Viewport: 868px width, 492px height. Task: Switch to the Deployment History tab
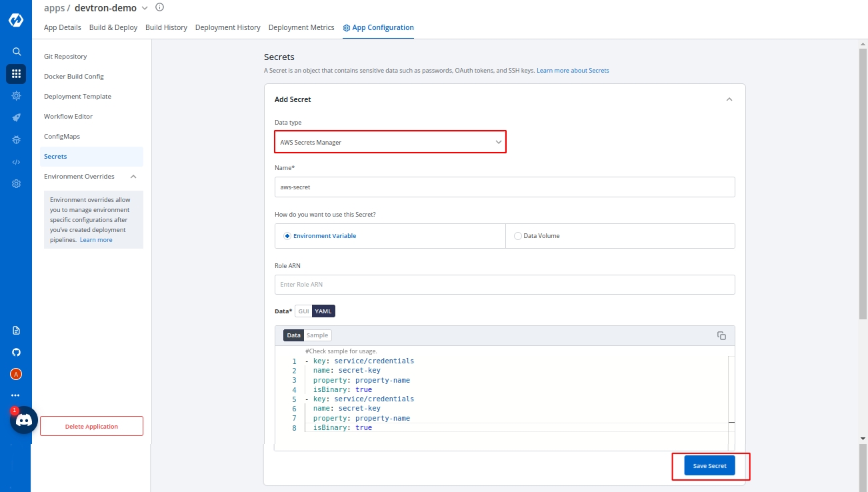(227, 27)
